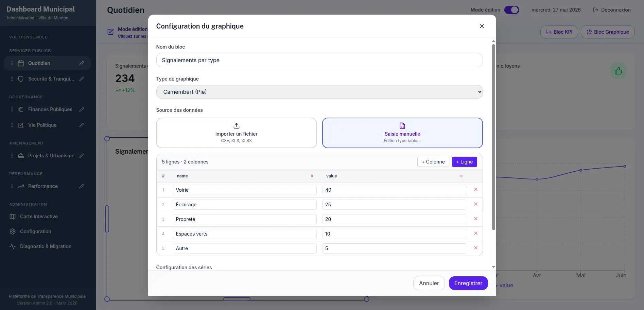This screenshot has width=644, height=310.
Task: Add a Bloc KPI
Action: (x=559, y=32)
